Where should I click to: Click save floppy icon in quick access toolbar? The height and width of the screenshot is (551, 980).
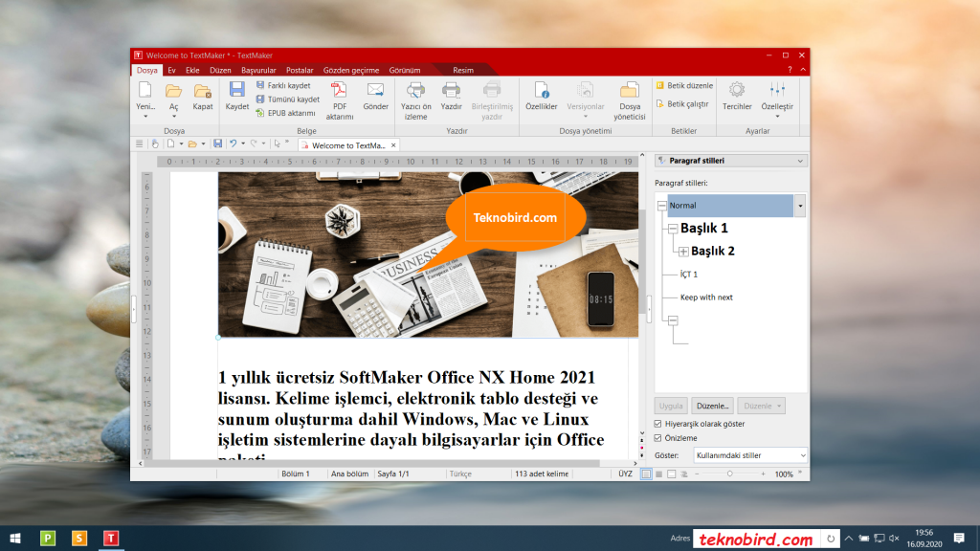coord(217,143)
